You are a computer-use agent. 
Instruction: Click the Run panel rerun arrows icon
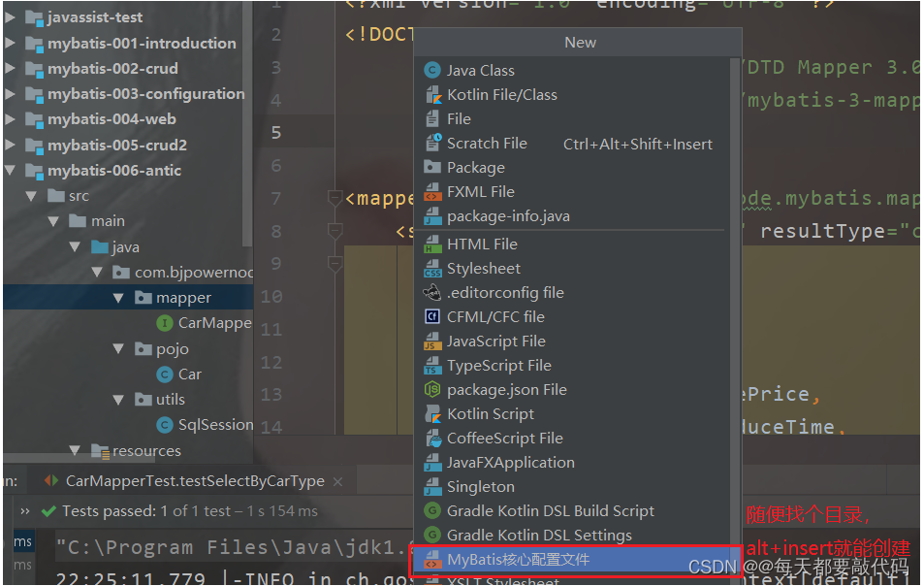[51, 481]
